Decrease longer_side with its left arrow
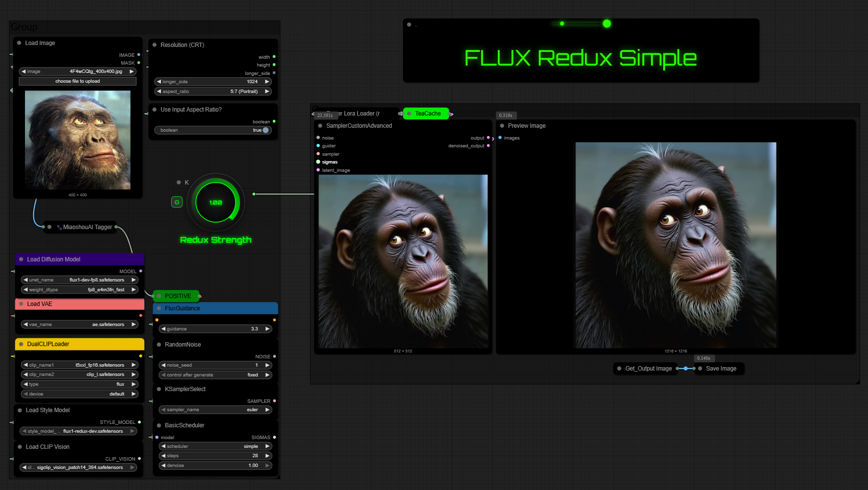The height and width of the screenshot is (490, 868). [x=159, y=82]
